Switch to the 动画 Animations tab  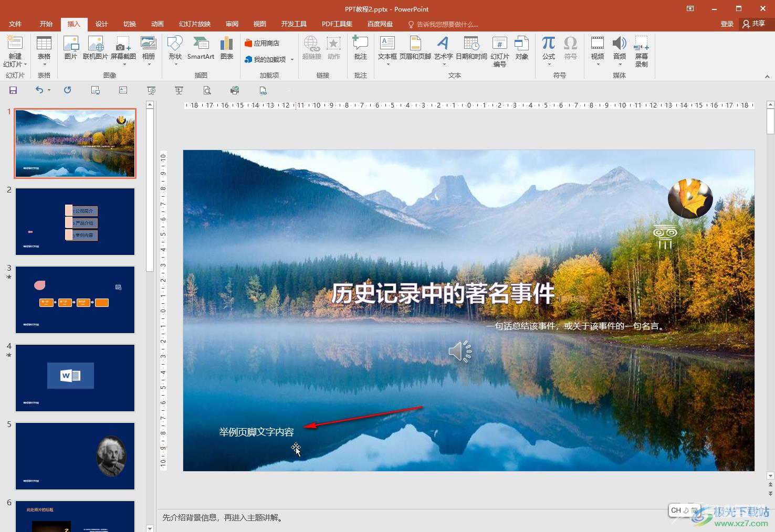[158, 24]
